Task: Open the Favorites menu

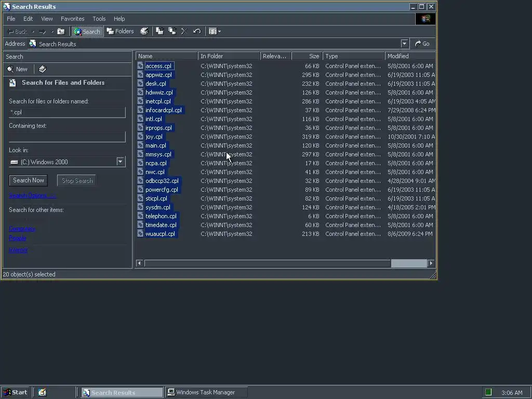Action: [x=72, y=19]
